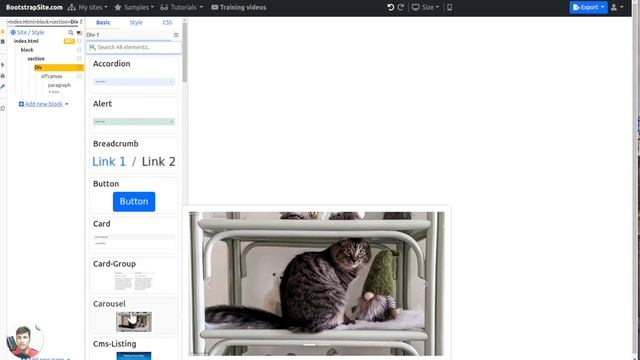Select the block tree item
This screenshot has height=360, width=640.
(x=27, y=50)
